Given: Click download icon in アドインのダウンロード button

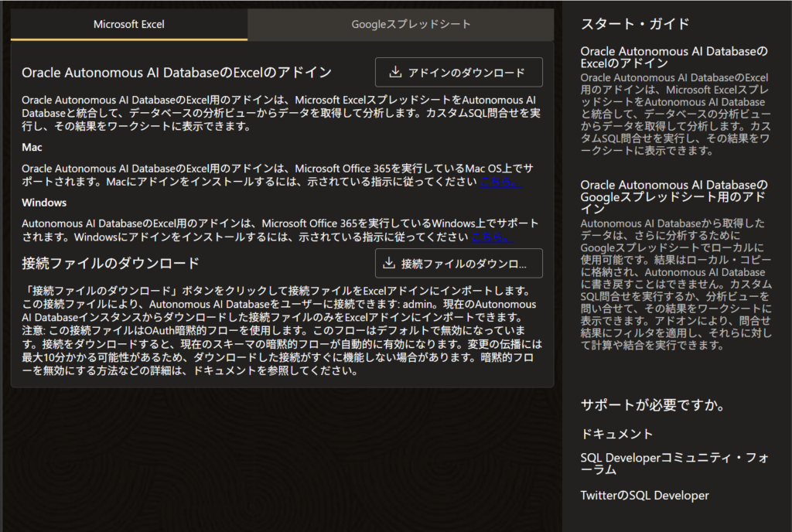Looking at the screenshot, I should tap(395, 72).
